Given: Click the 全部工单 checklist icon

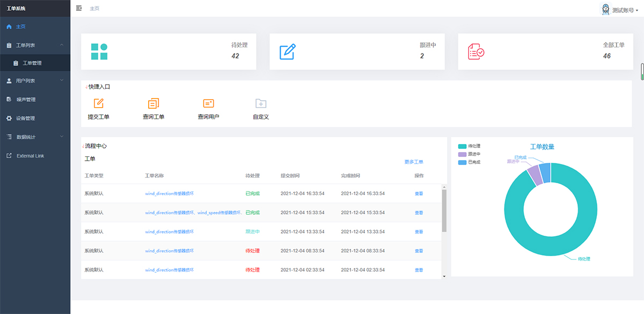Looking at the screenshot, I should 476,51.
